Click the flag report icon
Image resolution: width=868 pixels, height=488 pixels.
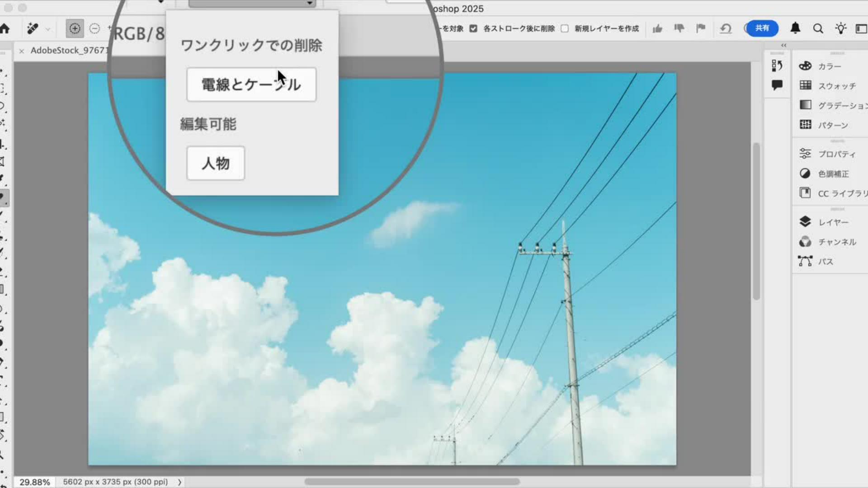coord(701,28)
